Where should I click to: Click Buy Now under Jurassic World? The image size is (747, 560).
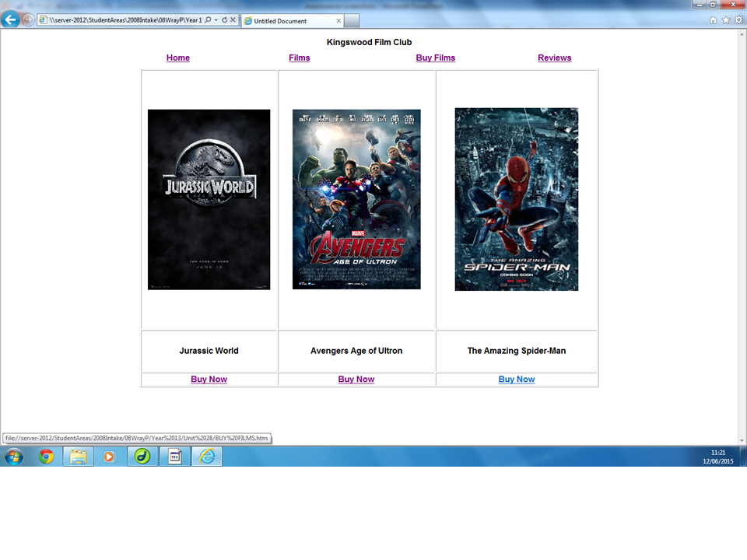click(209, 379)
